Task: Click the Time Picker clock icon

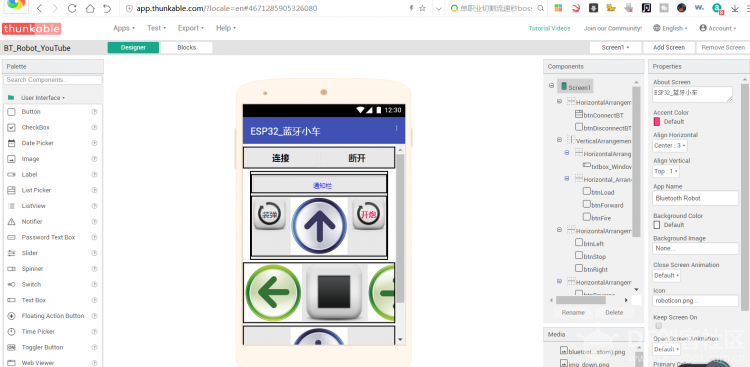Action: point(11,332)
